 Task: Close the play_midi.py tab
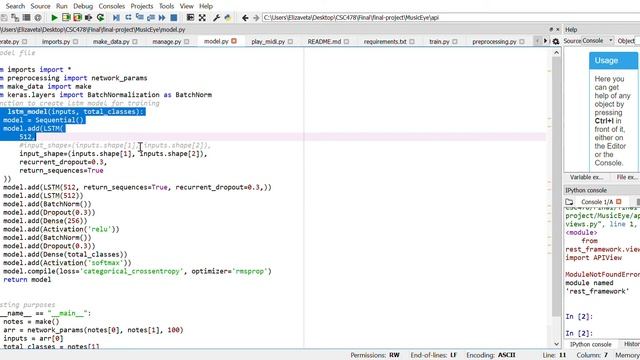290,42
